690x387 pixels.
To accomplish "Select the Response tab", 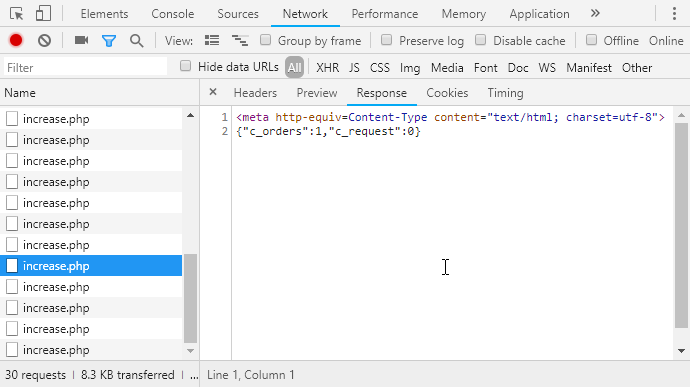I will point(382,93).
